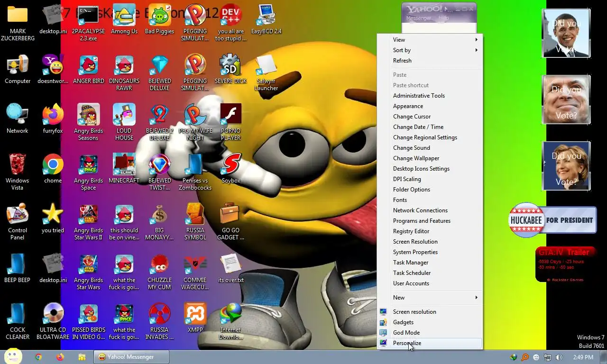Click the Huckabee For President gadget
Image resolution: width=607 pixels, height=364 pixels.
552,220
